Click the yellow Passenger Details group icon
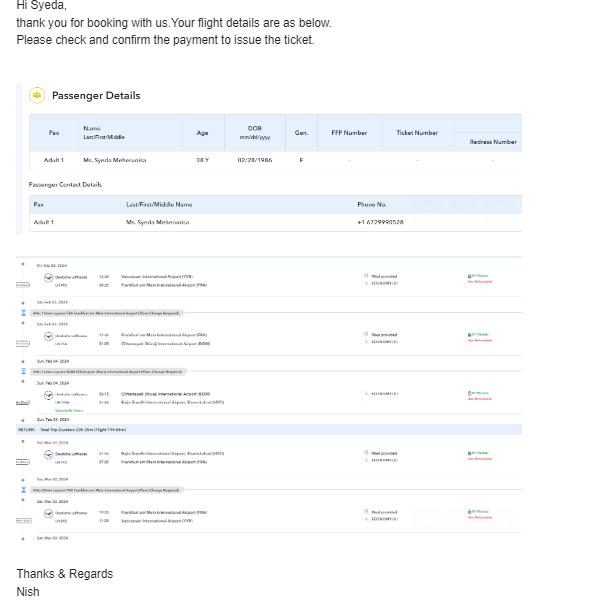The image size is (616, 608). coord(37,95)
